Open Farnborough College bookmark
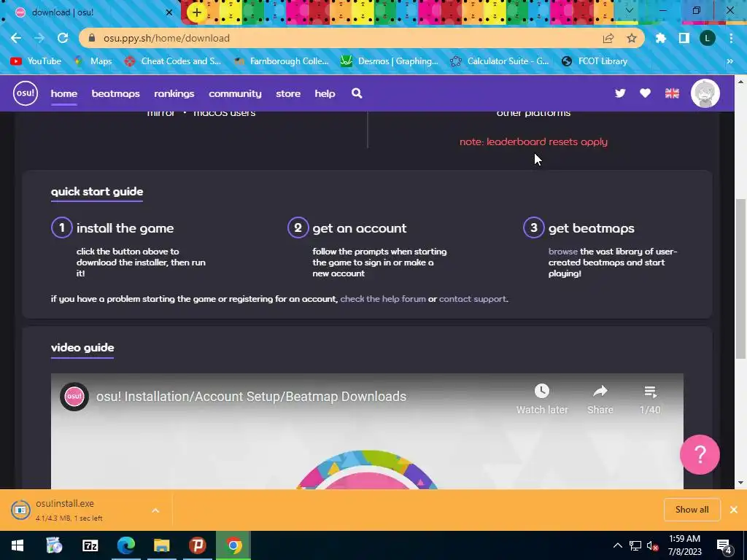Image resolution: width=747 pixels, height=560 pixels. pyautogui.click(x=281, y=61)
